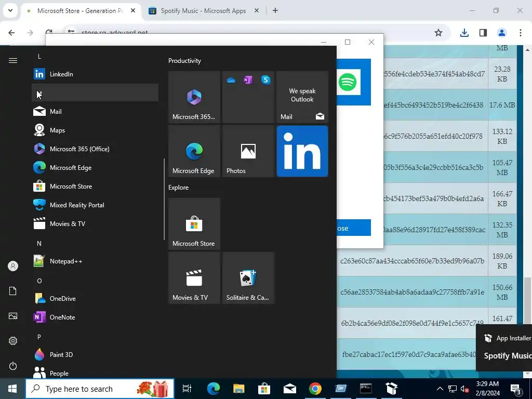Click the Power button in Start
The image size is (532, 399).
point(13,366)
